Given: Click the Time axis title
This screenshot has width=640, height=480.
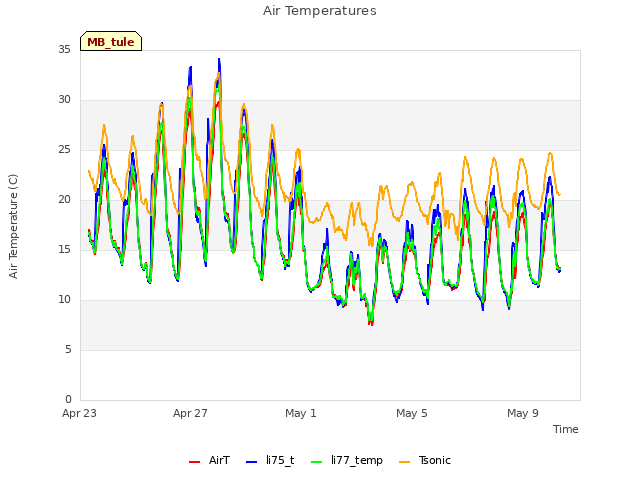Looking at the screenshot, I should click(566, 429).
